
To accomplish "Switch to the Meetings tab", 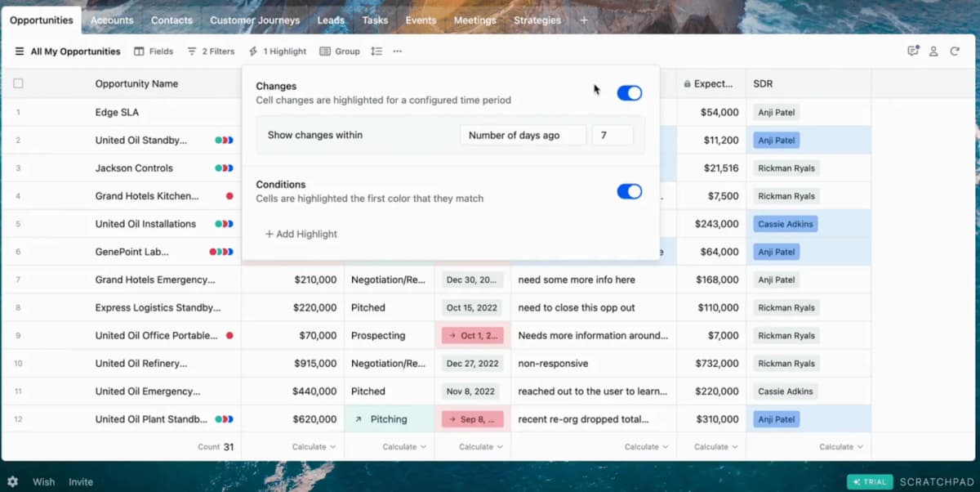I will coord(474,20).
